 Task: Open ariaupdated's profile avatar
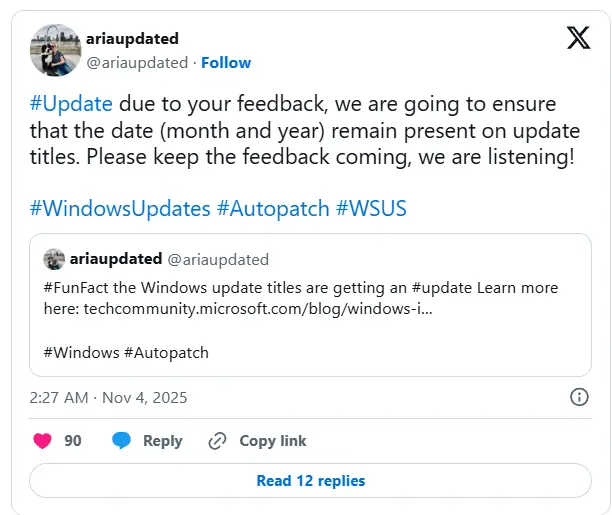tap(55, 50)
